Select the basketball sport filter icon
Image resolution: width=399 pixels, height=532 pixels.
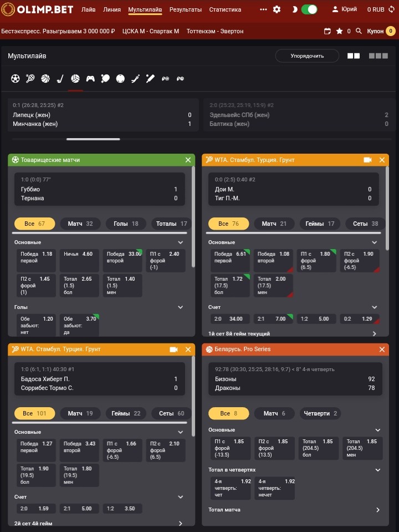[x=45, y=79]
